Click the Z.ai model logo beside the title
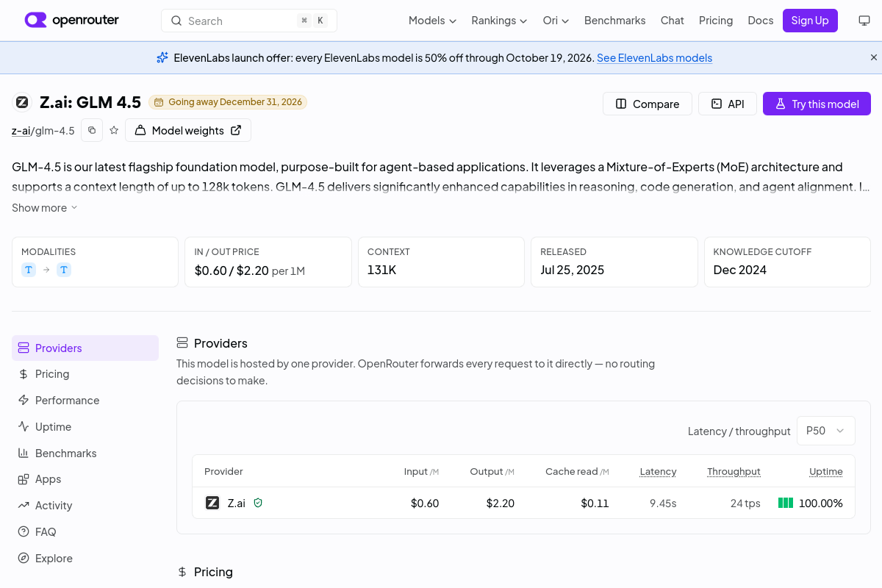The width and height of the screenshot is (882, 588). coord(22,102)
